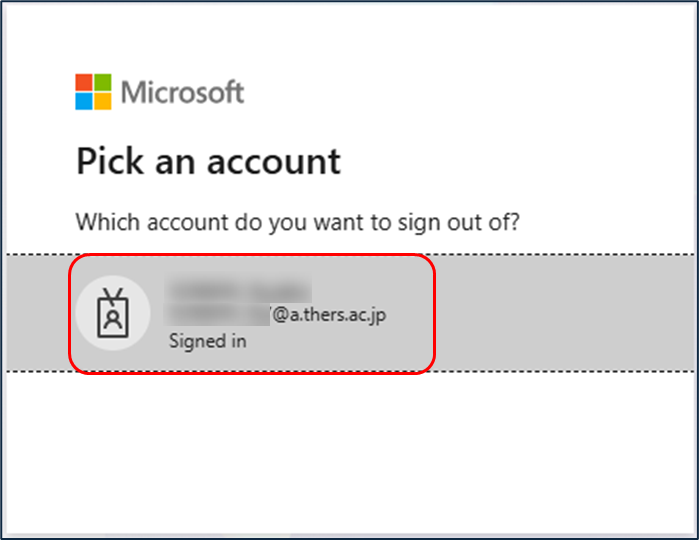Click the person figure inside the badge icon
The width and height of the screenshot is (699, 540).
tap(113, 319)
